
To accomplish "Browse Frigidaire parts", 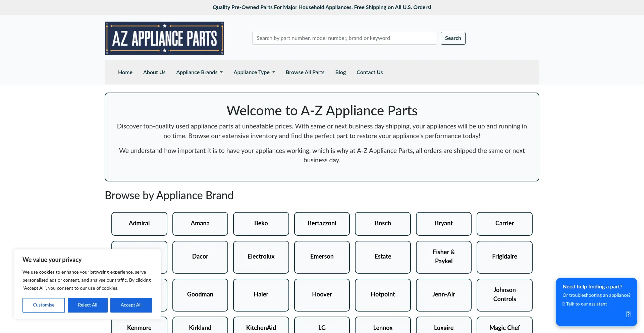I will [504, 257].
